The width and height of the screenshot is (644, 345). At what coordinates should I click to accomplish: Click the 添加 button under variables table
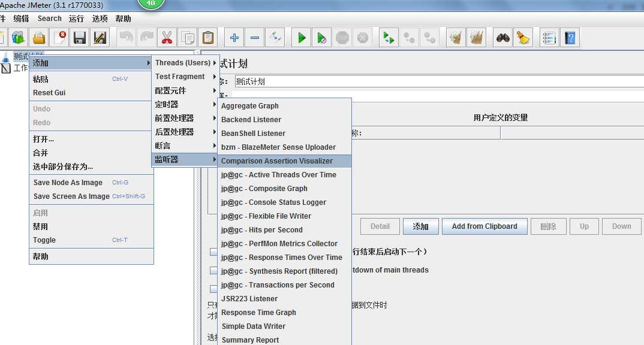pos(420,226)
